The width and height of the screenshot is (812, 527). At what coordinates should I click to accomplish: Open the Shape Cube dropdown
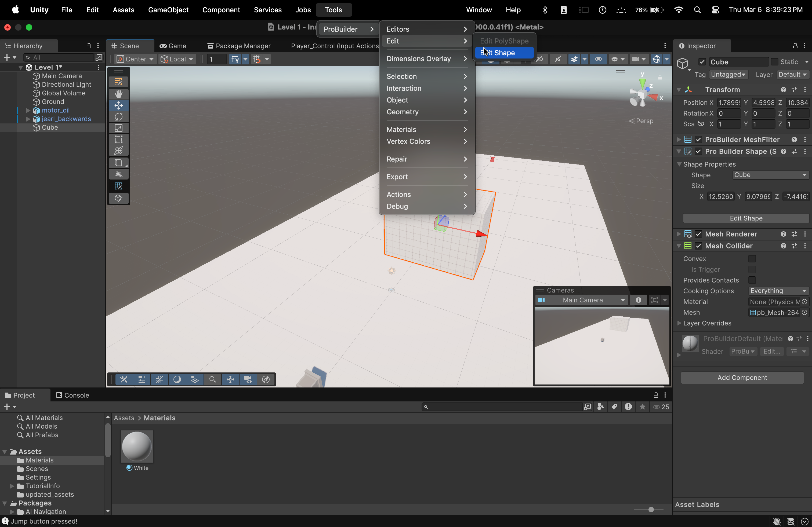point(770,175)
